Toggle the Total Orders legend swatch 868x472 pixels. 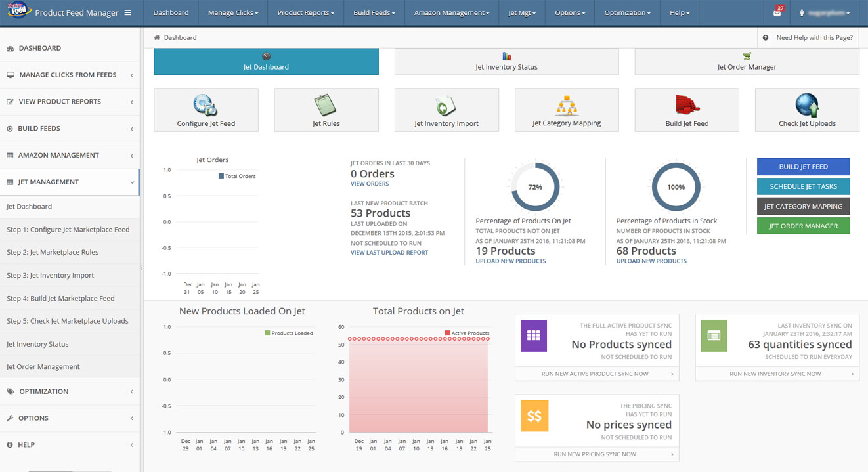221,176
